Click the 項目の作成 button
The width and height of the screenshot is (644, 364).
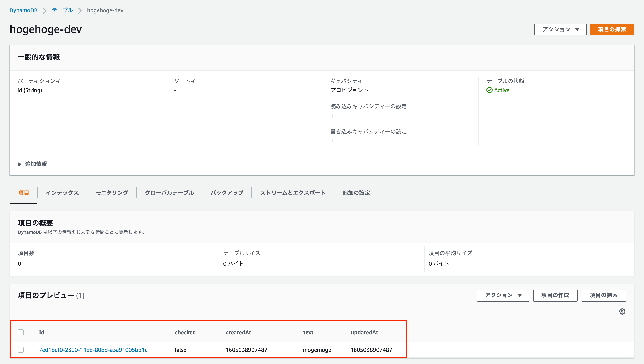tap(555, 295)
